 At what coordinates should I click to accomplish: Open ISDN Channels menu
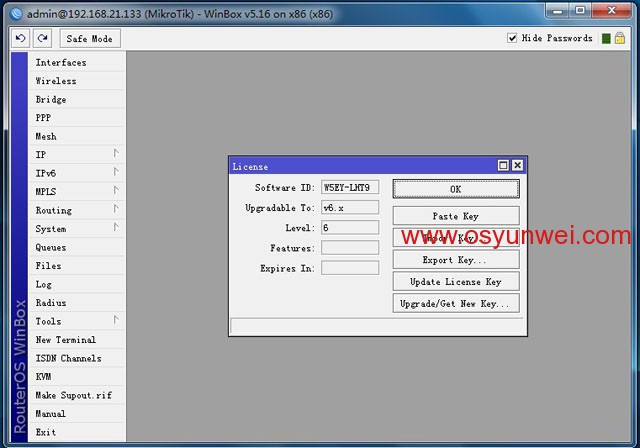click(77, 358)
